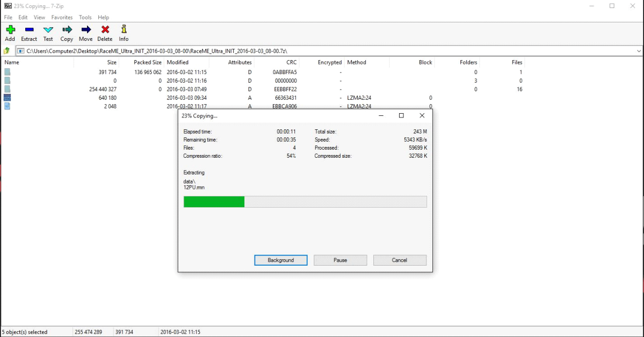Screen dimensions: 644x337
Task: Click the Extract toolbar icon
Action: pos(29,33)
